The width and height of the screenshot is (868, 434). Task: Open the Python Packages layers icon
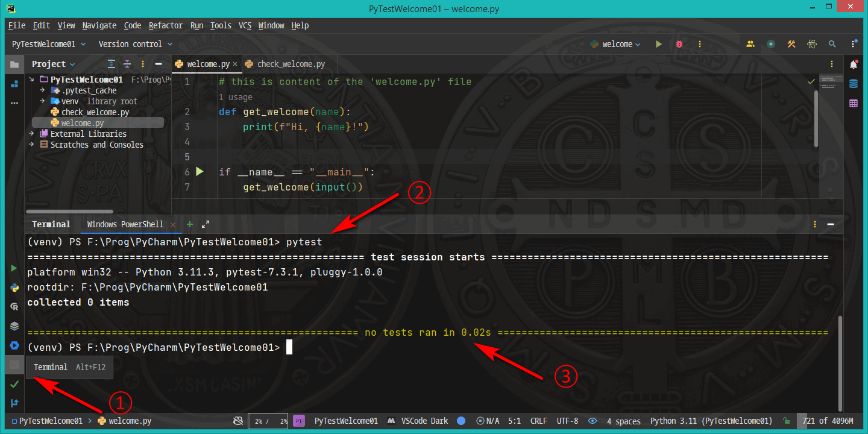[14, 326]
